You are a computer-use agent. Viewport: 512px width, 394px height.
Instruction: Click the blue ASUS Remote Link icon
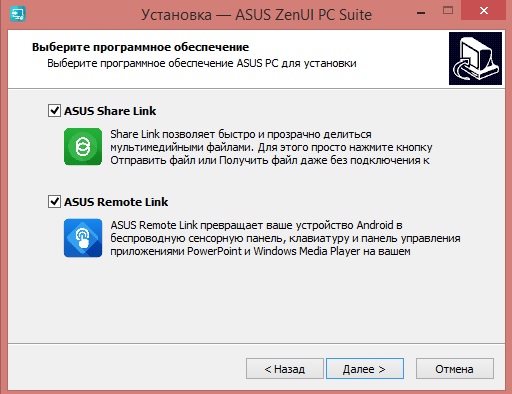click(x=83, y=238)
